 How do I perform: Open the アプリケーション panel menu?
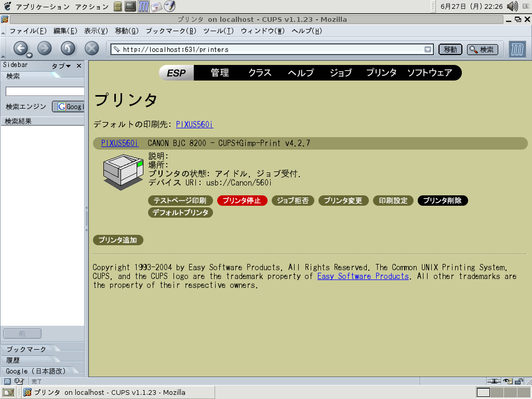point(43,7)
